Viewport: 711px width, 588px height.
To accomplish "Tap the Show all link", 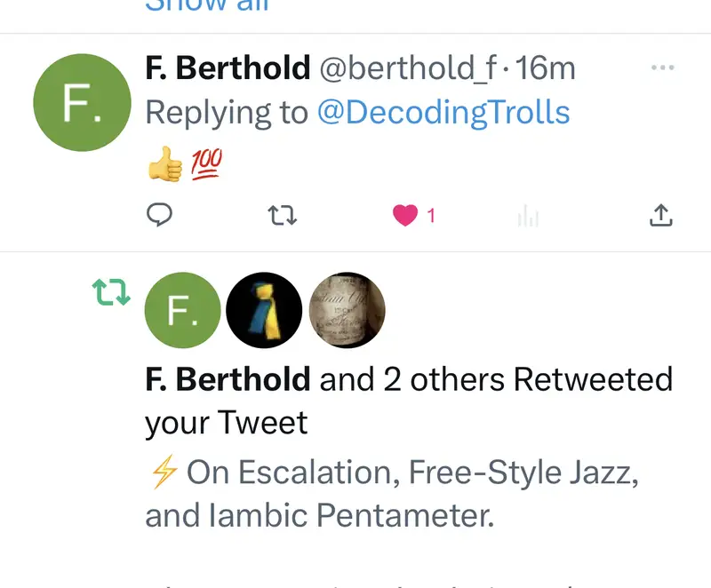I will click(x=207, y=5).
